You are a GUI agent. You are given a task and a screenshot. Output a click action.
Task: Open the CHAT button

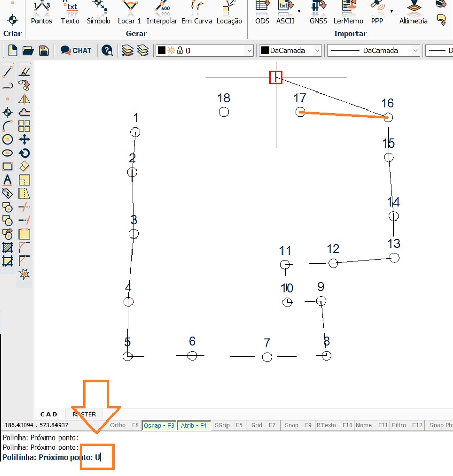pos(76,50)
